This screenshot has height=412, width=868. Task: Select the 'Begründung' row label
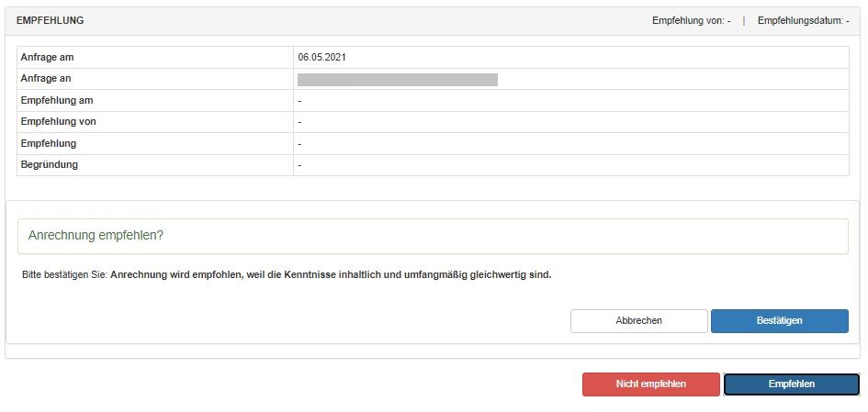click(50, 164)
